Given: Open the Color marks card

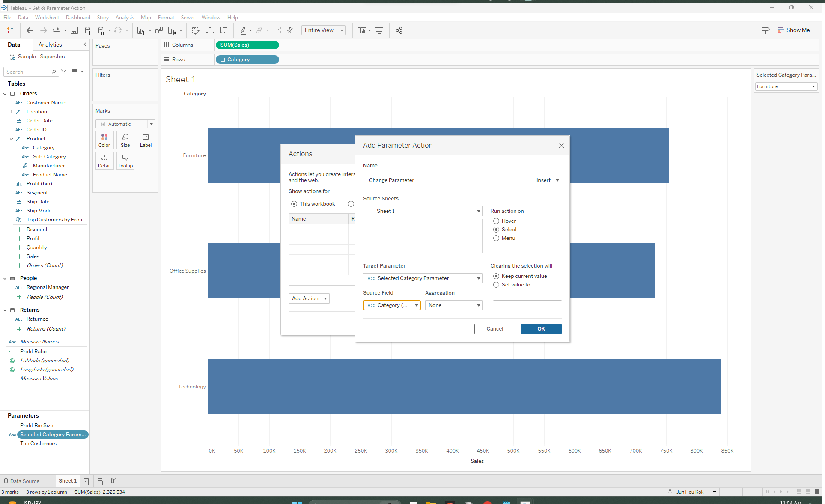Looking at the screenshot, I should [x=104, y=140].
